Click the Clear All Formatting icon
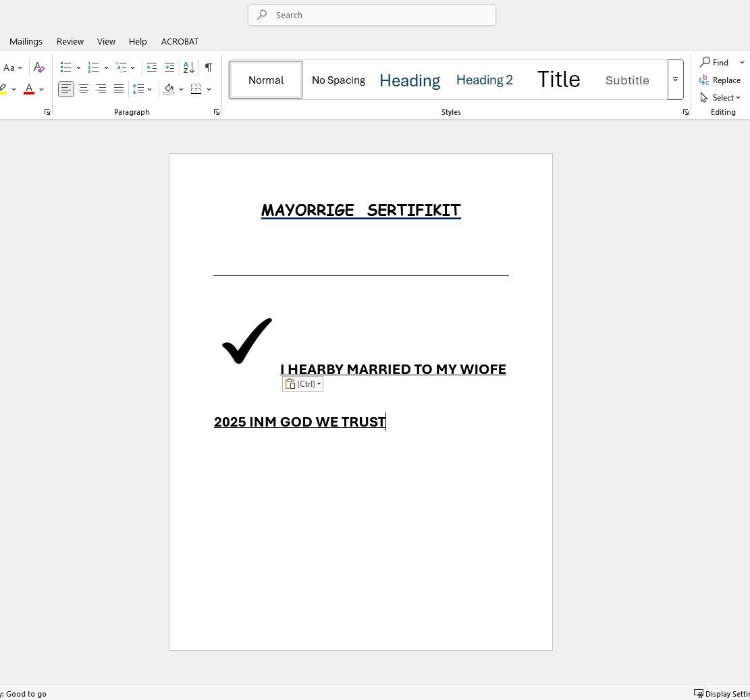The width and height of the screenshot is (750, 700). coord(39,68)
